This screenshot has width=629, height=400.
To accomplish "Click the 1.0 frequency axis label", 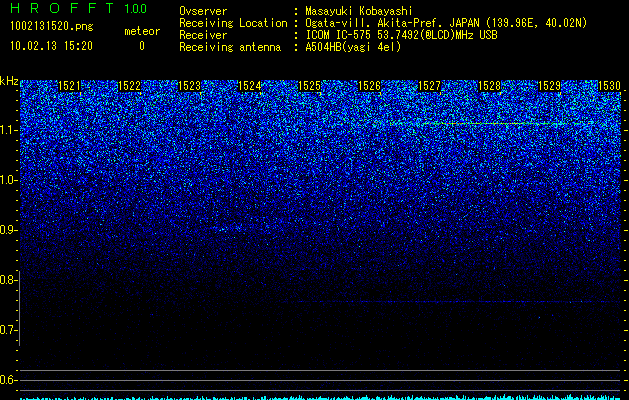I will click(8, 180).
